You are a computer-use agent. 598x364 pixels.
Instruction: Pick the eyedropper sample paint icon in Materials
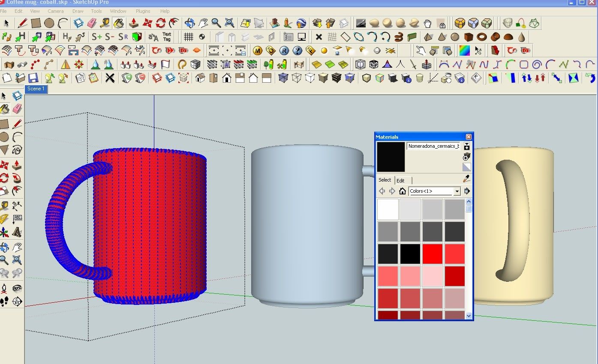467,179
